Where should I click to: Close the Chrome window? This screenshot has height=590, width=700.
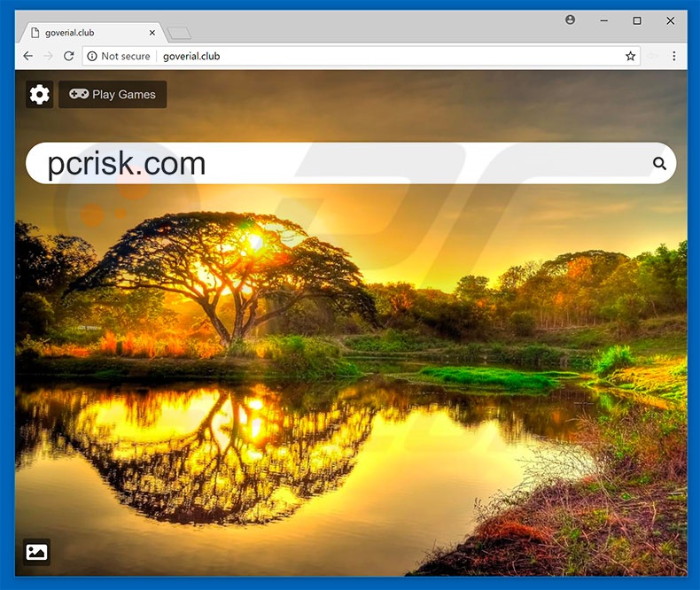coord(670,20)
